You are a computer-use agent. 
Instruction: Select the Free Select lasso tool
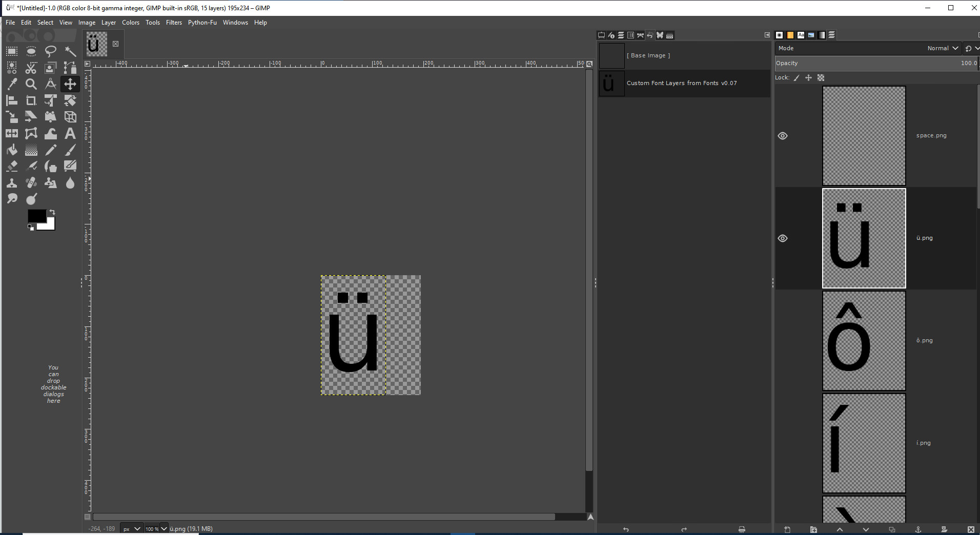pyautogui.click(x=51, y=51)
